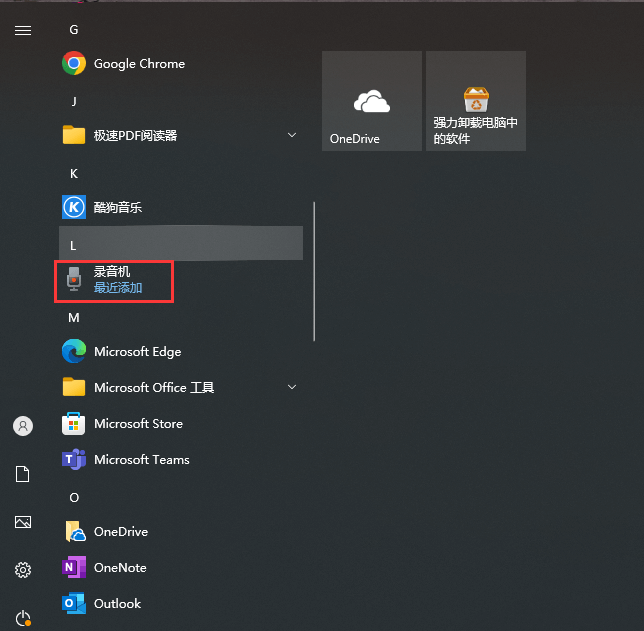Open Settings gear in the sidebar
The height and width of the screenshot is (631, 644).
pos(22,570)
